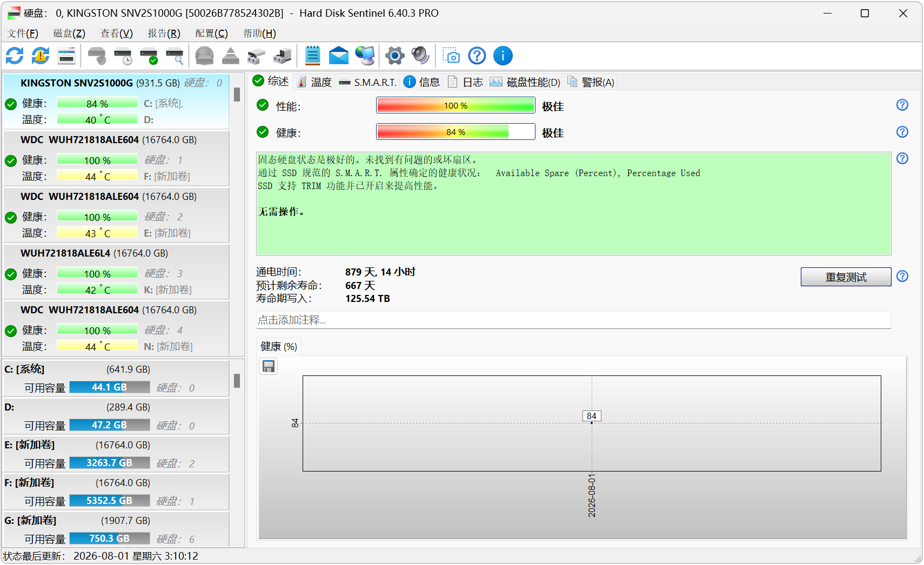Click the 84 % health bar in overview
Screen dimensions: 924x565
tap(456, 132)
